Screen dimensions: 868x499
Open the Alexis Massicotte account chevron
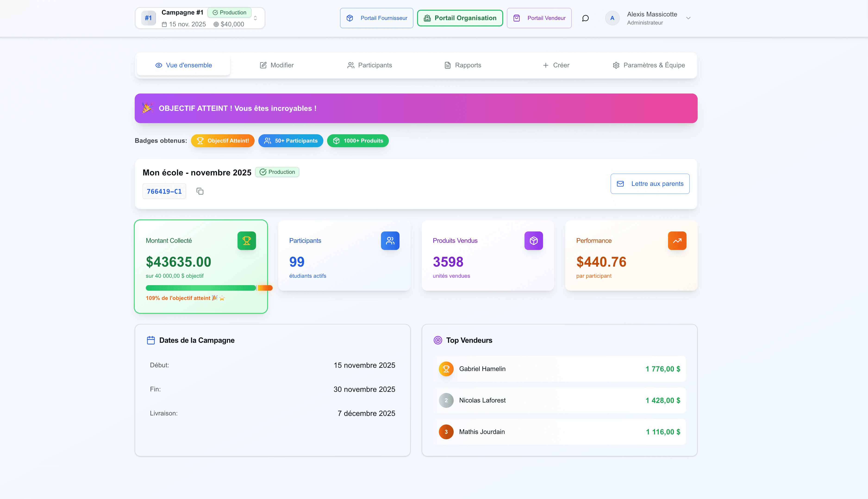pos(688,18)
